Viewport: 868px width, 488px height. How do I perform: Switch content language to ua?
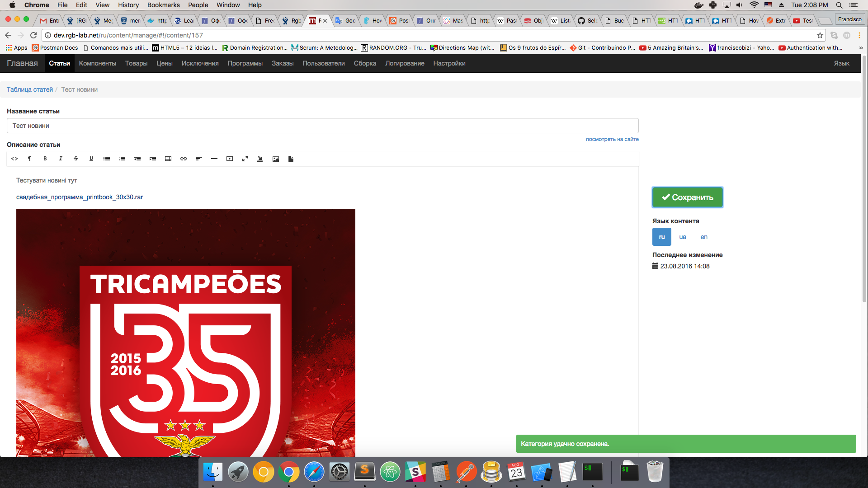pyautogui.click(x=682, y=237)
